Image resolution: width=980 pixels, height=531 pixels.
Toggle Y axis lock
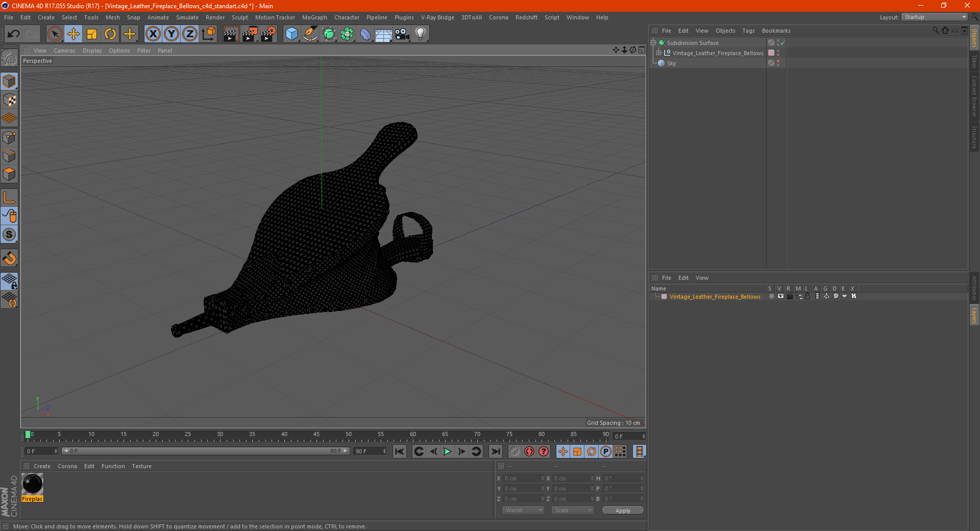pos(171,34)
